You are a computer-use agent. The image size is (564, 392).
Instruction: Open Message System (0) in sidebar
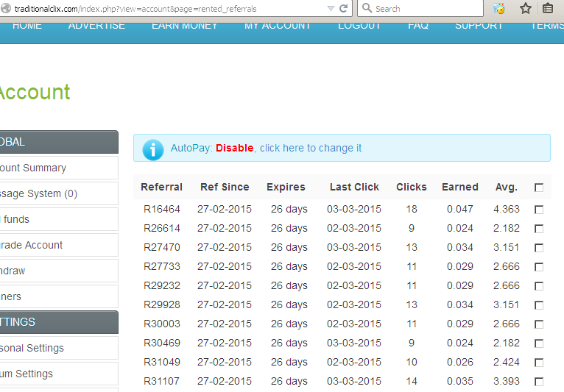(59, 193)
